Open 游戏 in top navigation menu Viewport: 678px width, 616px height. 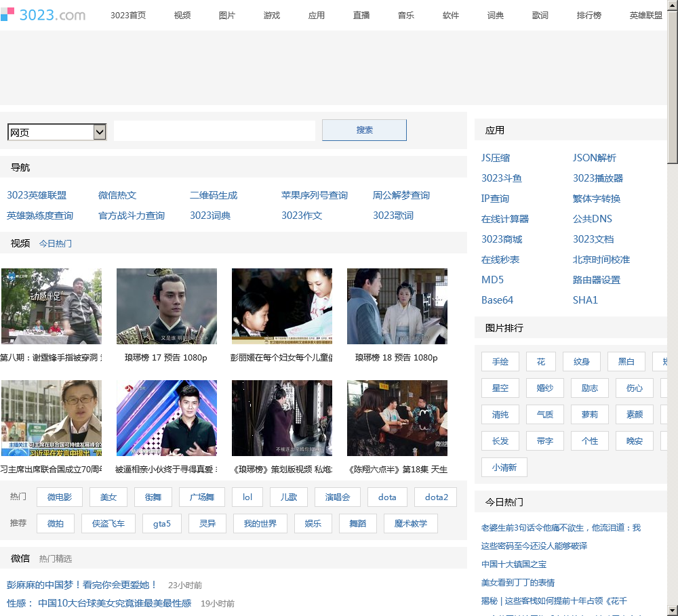[x=272, y=15]
